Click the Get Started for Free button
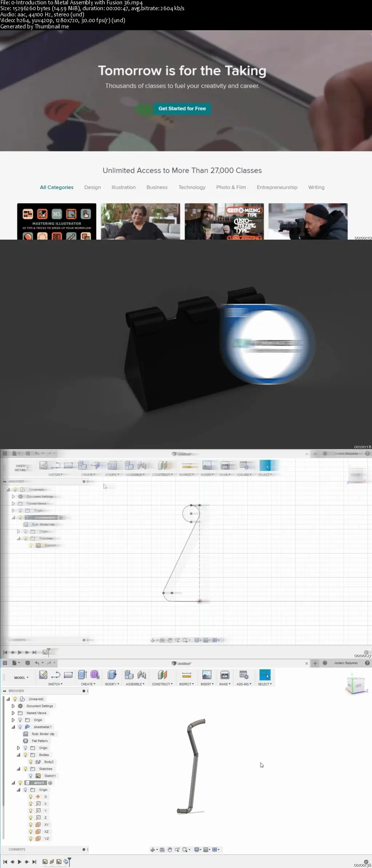 [x=182, y=108]
